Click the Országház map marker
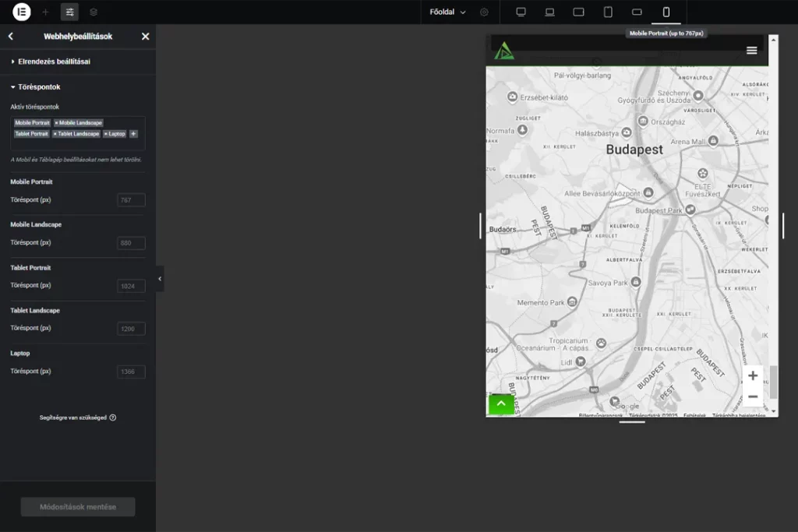The width and height of the screenshot is (798, 532). point(643,121)
